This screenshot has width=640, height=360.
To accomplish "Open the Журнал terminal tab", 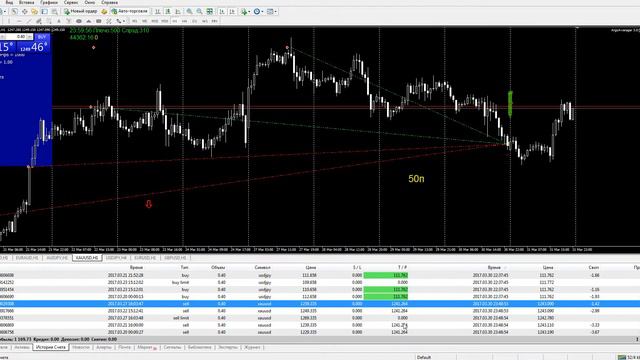I will pyautogui.click(x=252, y=347).
